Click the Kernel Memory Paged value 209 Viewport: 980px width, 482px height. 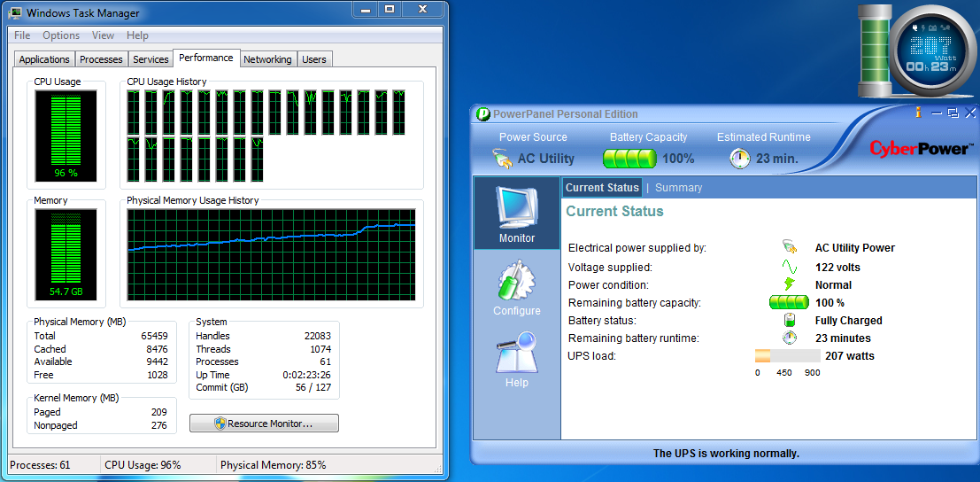point(158,412)
